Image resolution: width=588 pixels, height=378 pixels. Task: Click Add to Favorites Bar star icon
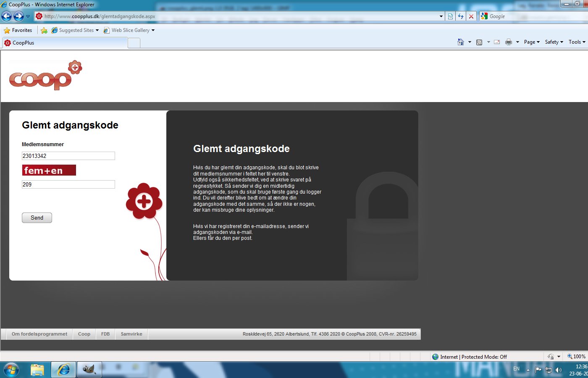44,30
